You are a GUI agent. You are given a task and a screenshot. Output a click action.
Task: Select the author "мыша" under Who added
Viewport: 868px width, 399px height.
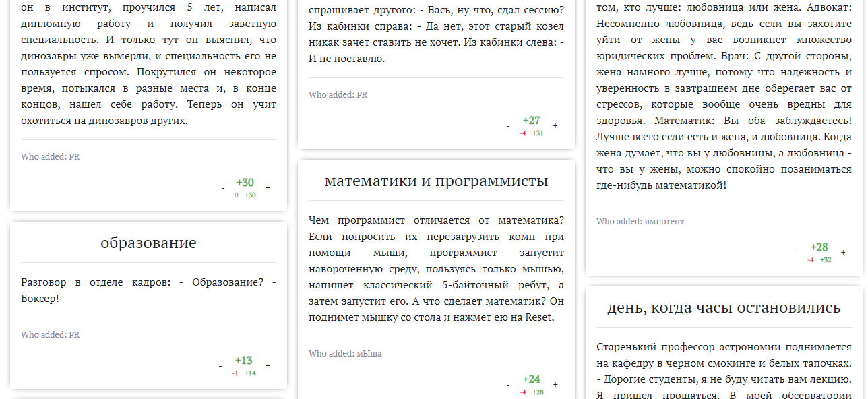(x=369, y=354)
